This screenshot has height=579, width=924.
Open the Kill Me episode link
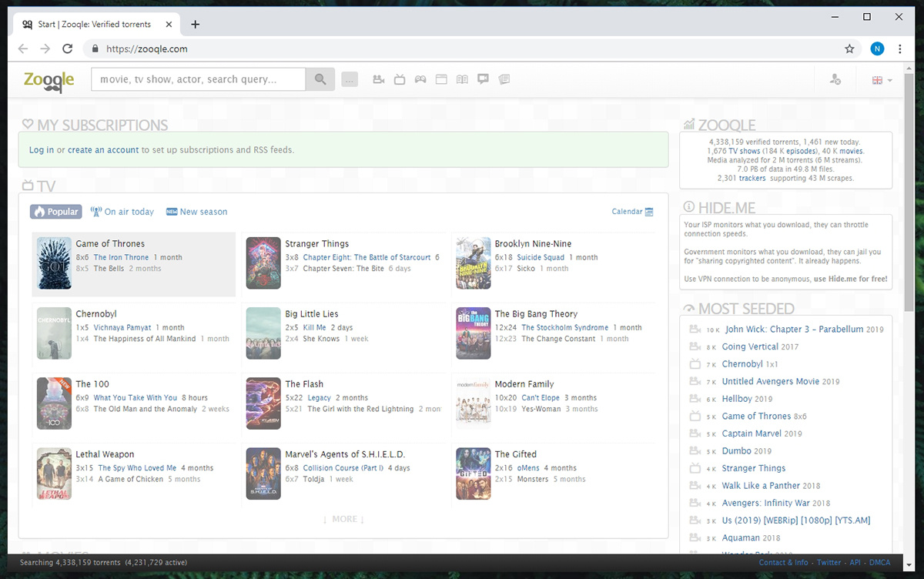[x=315, y=327]
